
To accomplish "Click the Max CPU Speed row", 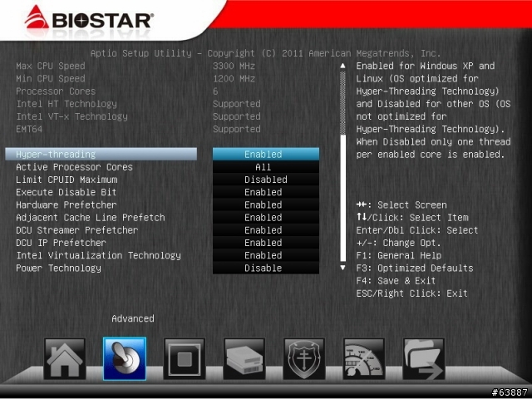I will click(135, 66).
